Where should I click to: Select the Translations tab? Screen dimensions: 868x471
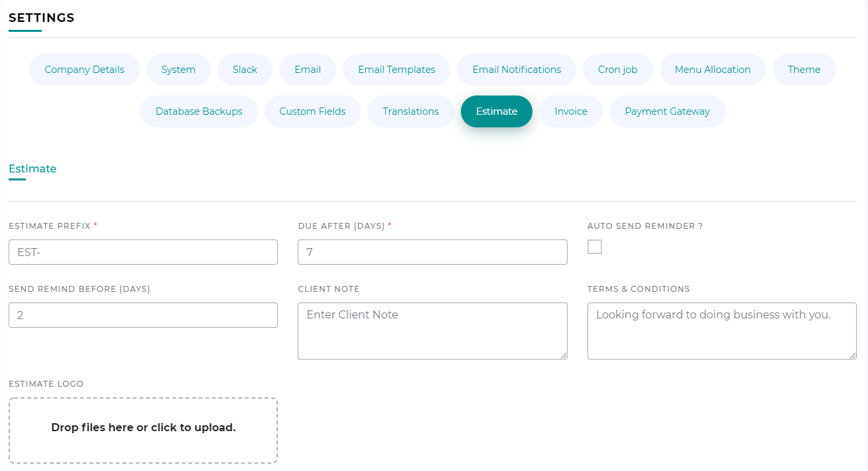tap(410, 111)
